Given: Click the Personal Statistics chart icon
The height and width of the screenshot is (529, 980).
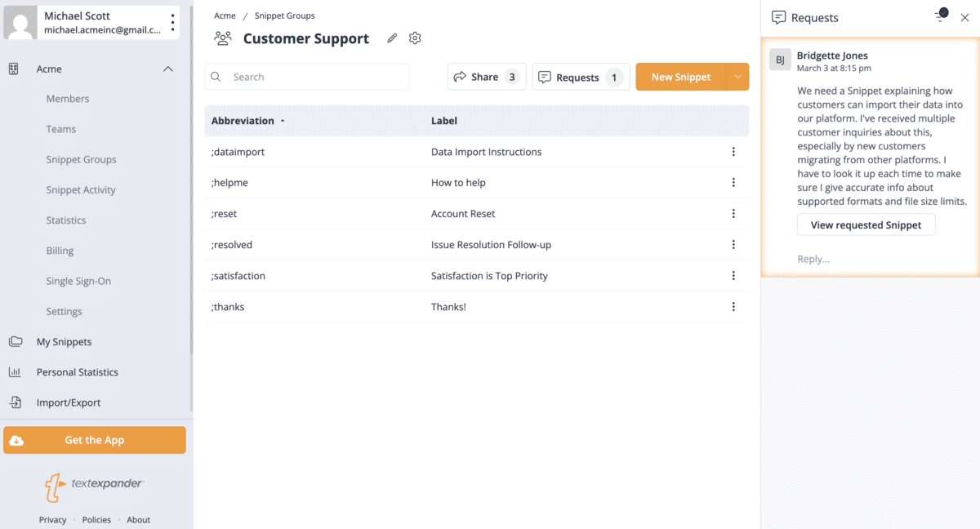Looking at the screenshot, I should (15, 372).
